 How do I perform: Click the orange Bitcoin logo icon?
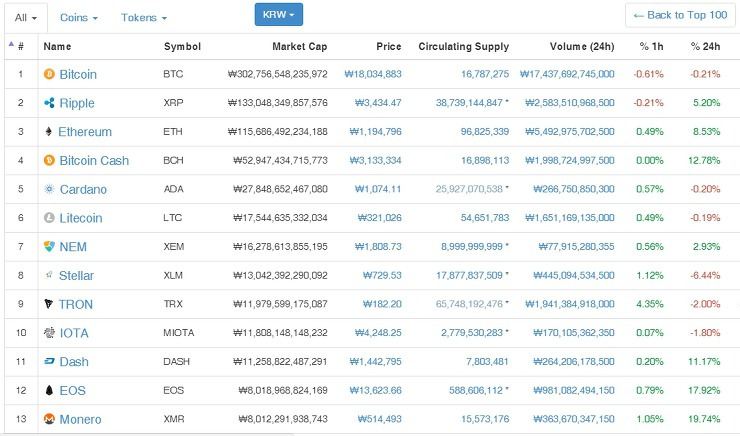pos(49,74)
